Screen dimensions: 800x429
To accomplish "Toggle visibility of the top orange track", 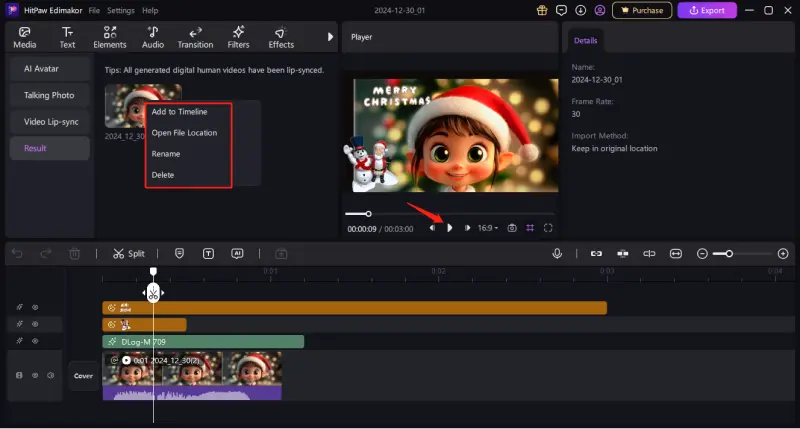I will 35,308.
